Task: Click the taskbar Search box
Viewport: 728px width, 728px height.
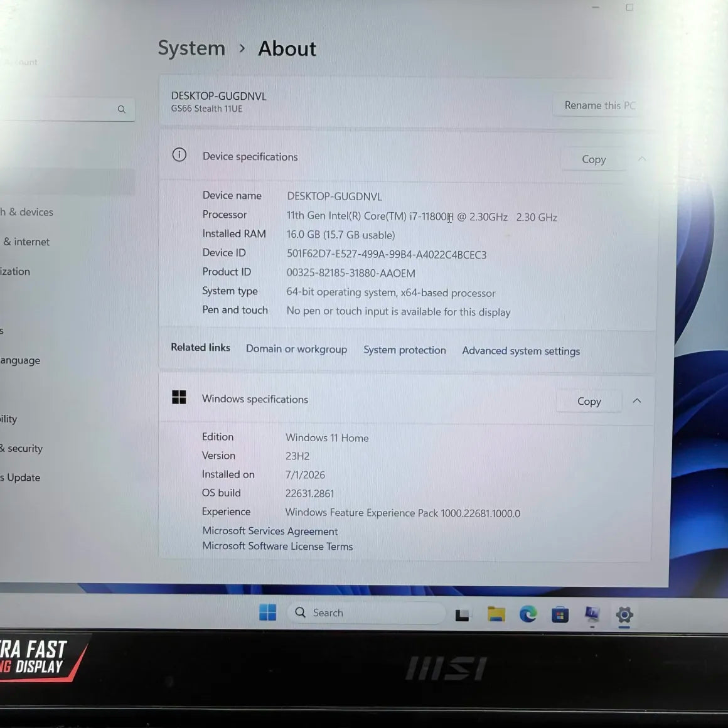Action: [x=366, y=613]
